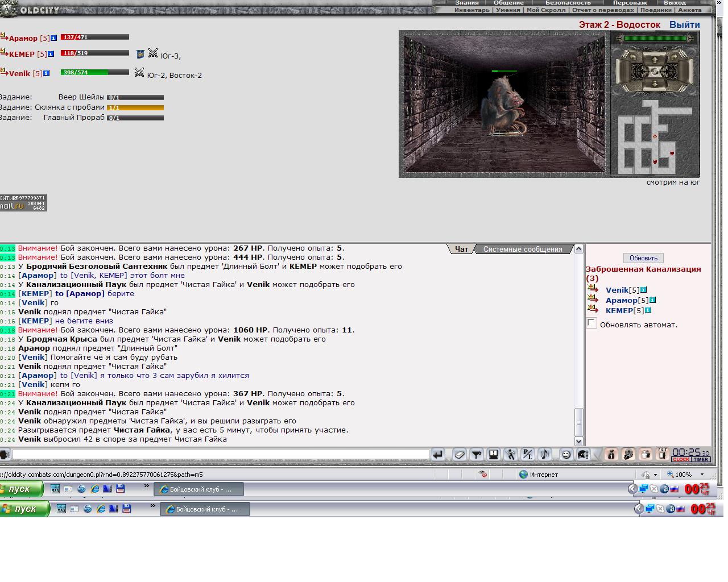Click crossed swords icon beside КЕМЕР
The height and width of the screenshot is (582, 728).
click(152, 53)
